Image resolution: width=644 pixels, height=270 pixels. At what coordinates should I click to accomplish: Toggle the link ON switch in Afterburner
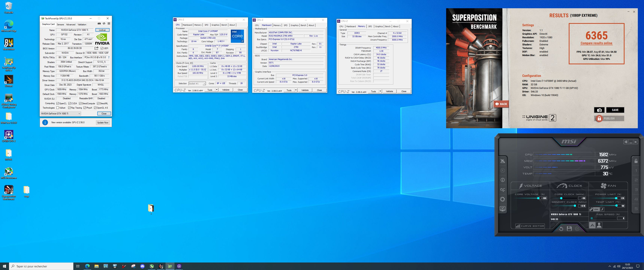(x=595, y=209)
